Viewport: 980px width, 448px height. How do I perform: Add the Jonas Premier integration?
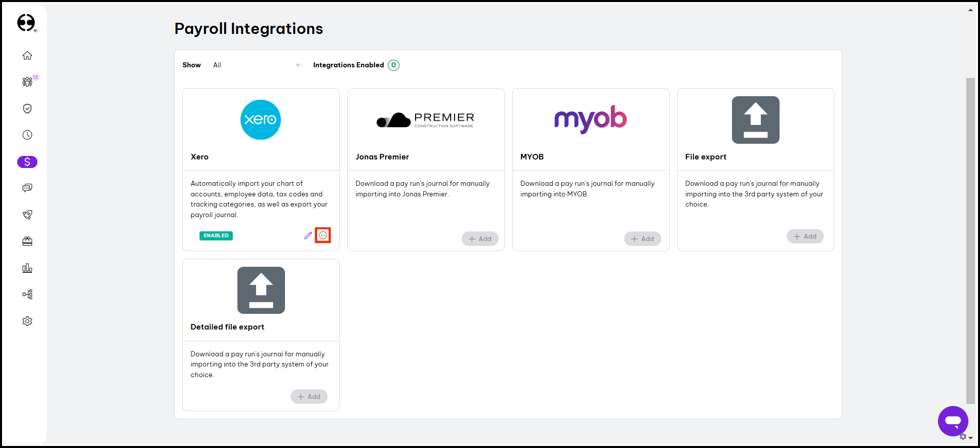point(479,239)
